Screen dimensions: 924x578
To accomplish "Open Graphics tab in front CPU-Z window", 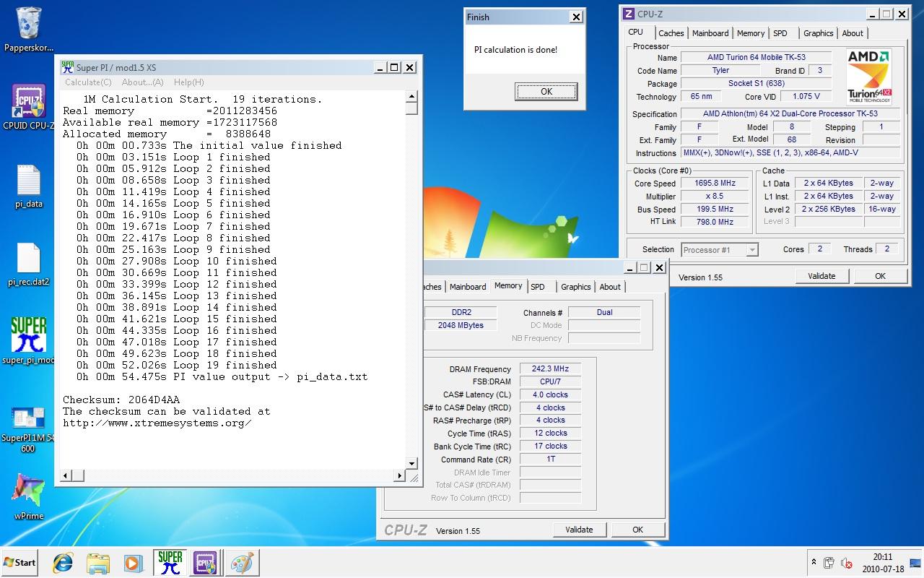I will tap(818, 33).
